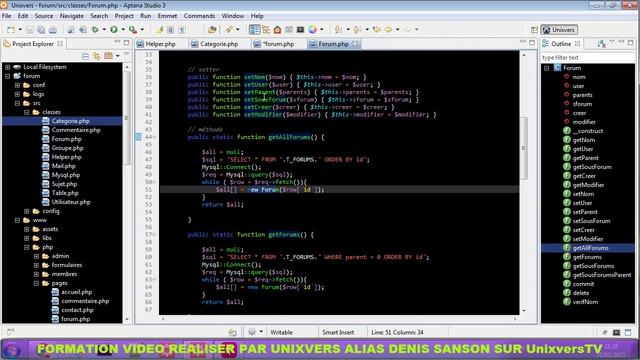Click the green Run button icon

114,29
